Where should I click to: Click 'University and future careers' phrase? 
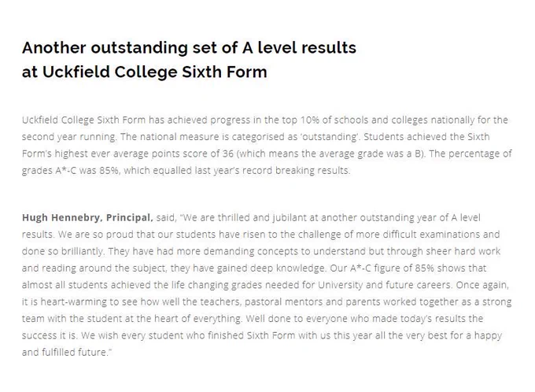(x=386, y=285)
